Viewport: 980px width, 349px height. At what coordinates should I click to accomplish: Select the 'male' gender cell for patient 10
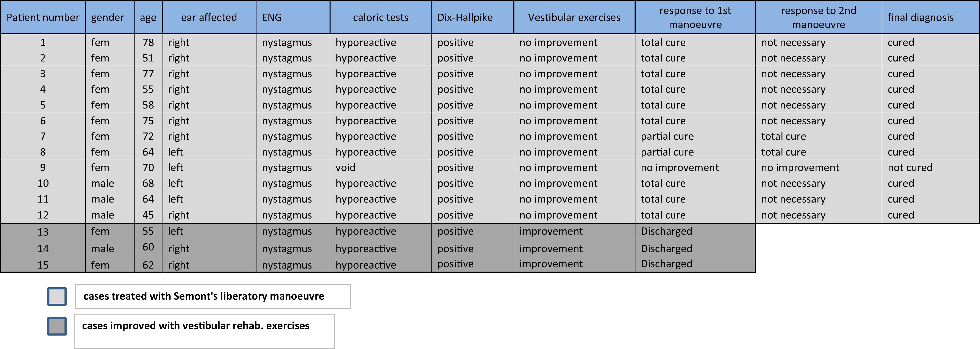tap(103, 183)
